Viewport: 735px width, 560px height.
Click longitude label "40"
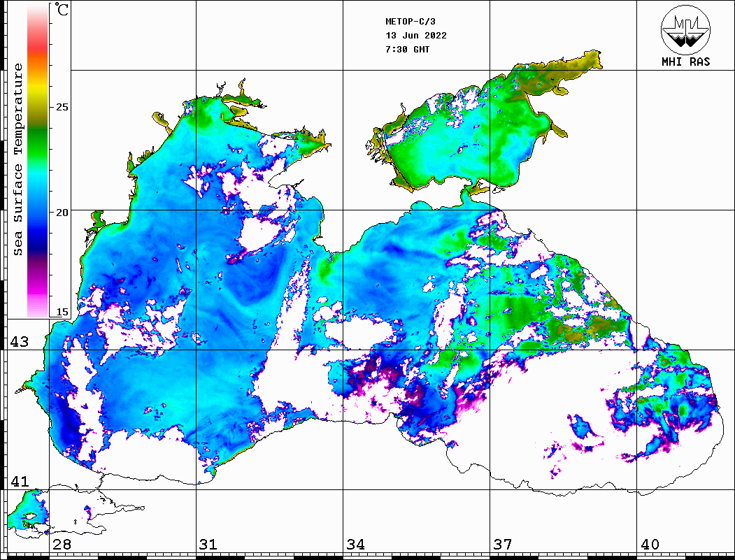650,544
